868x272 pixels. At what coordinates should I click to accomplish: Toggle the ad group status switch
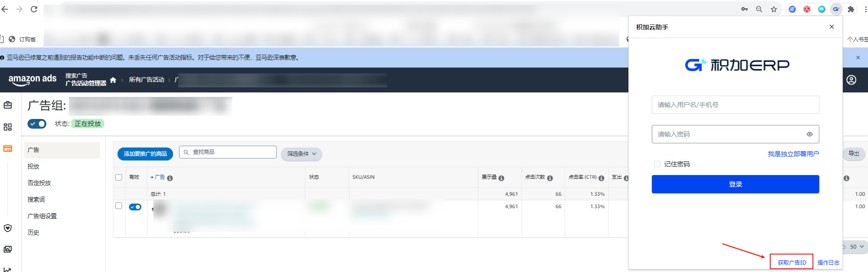(x=37, y=124)
